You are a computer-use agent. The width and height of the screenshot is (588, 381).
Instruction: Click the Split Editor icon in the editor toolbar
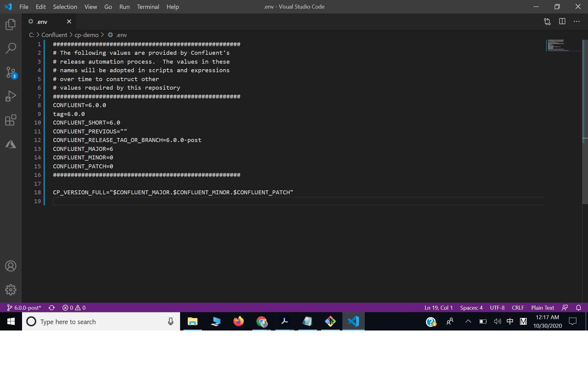(562, 21)
